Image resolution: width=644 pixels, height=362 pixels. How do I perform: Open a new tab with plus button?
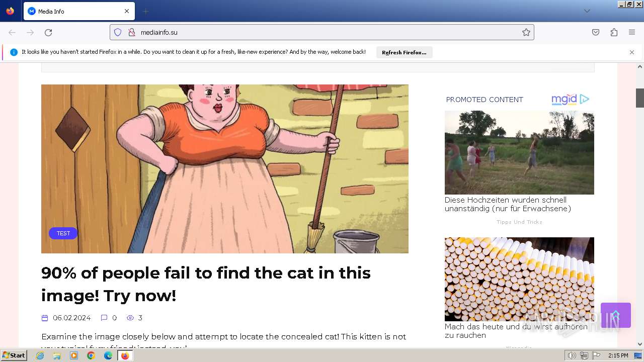click(x=145, y=11)
